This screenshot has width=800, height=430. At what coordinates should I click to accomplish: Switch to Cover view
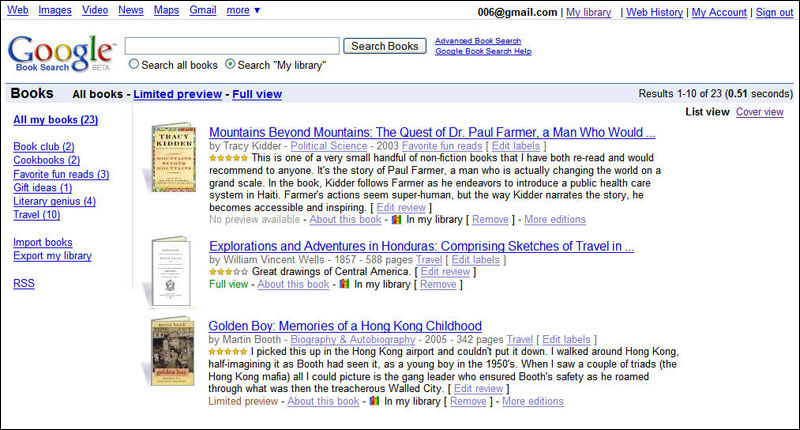(x=759, y=112)
